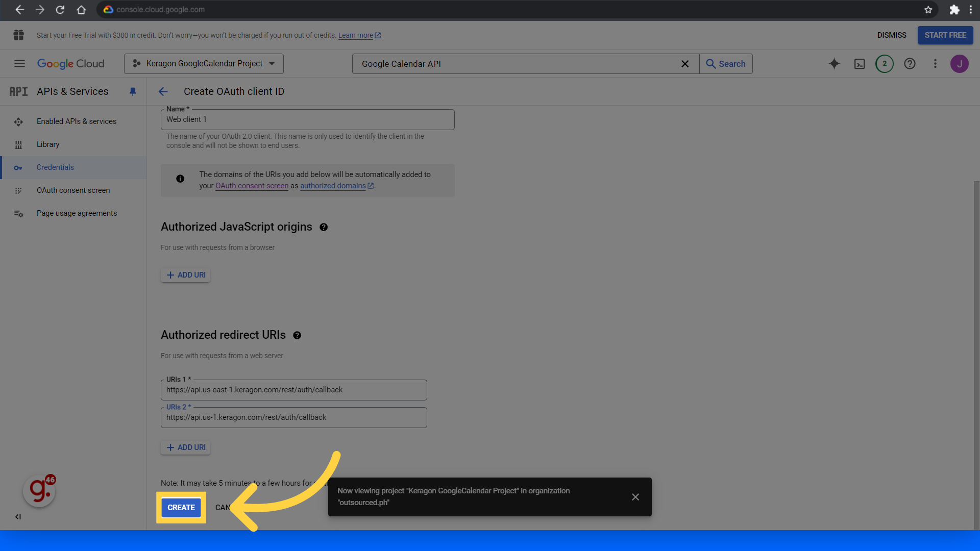980x551 pixels.
Task: Activate Cloud Shell terminal icon
Action: click(860, 64)
